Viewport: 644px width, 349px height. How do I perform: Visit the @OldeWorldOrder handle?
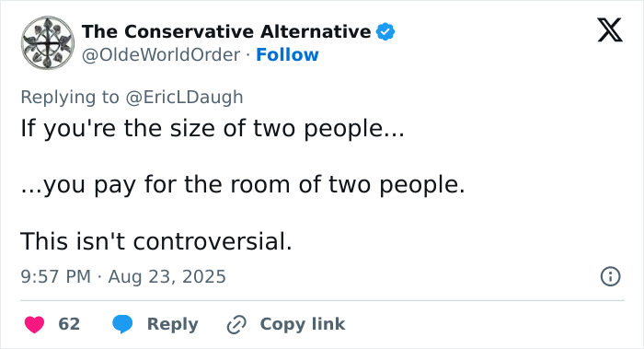(161, 55)
